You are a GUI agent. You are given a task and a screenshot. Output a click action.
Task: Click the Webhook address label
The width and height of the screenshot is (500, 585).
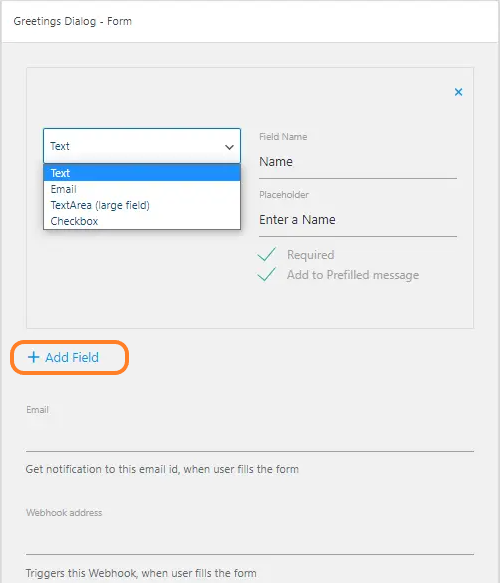64,513
